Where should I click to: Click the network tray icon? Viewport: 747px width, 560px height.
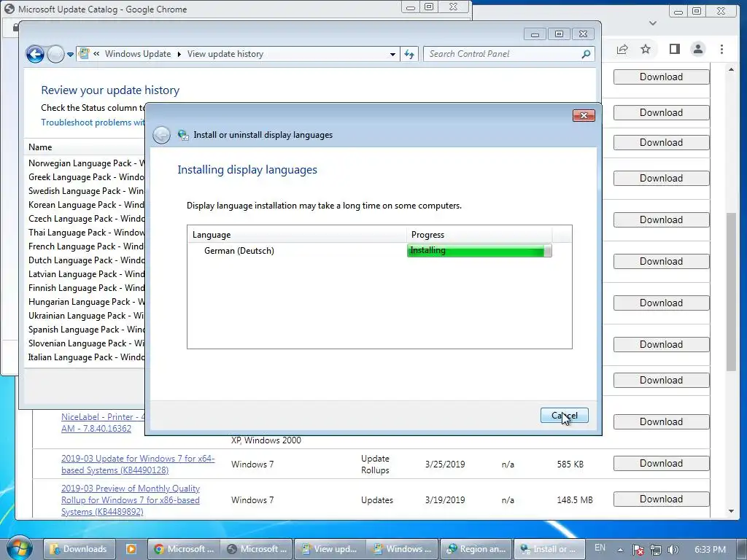[656, 550]
